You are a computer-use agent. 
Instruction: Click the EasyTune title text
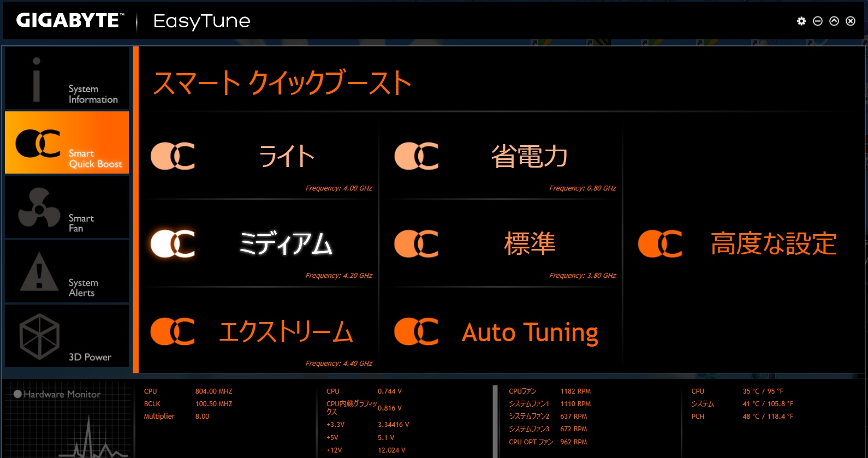coord(202,21)
